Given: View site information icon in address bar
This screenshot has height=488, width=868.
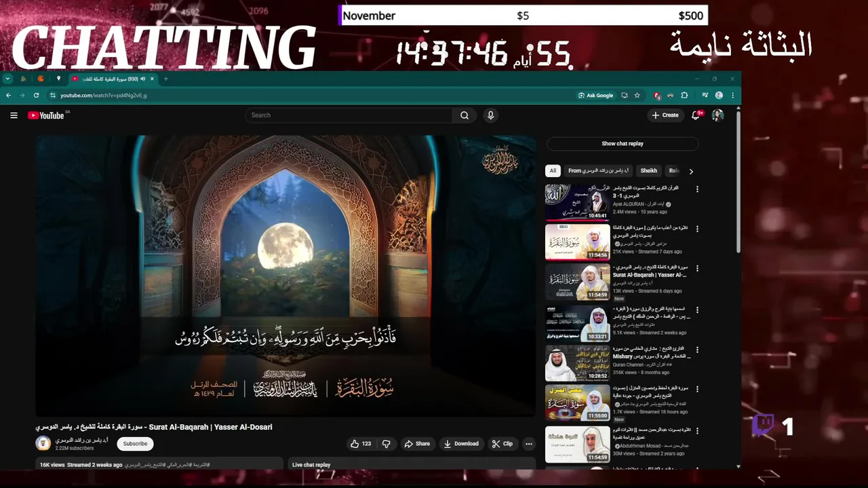Looking at the screenshot, I should pos(53,96).
